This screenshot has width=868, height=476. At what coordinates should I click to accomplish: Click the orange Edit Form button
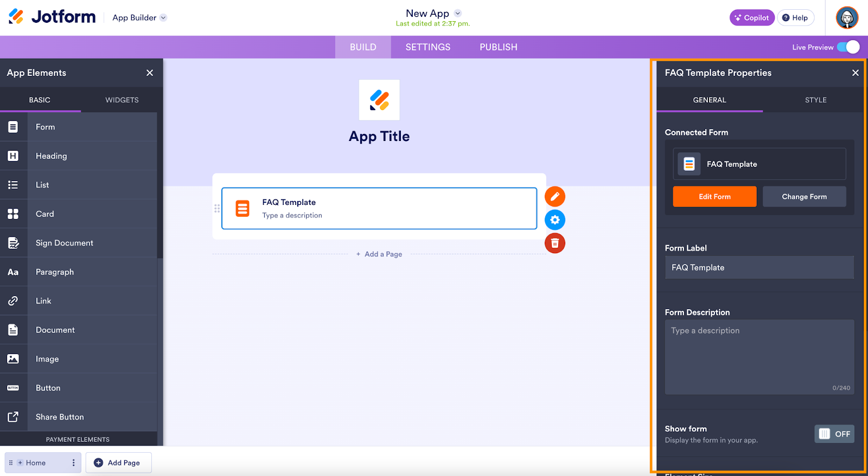pos(714,197)
